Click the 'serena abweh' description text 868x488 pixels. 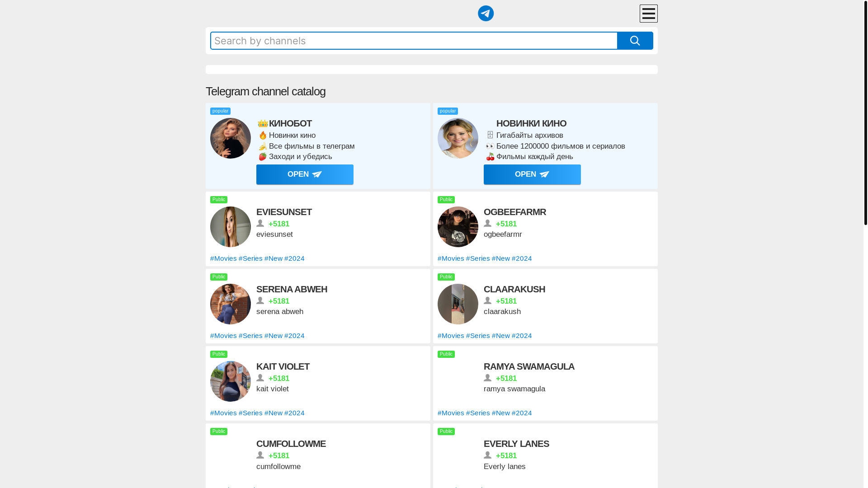pos(280,312)
